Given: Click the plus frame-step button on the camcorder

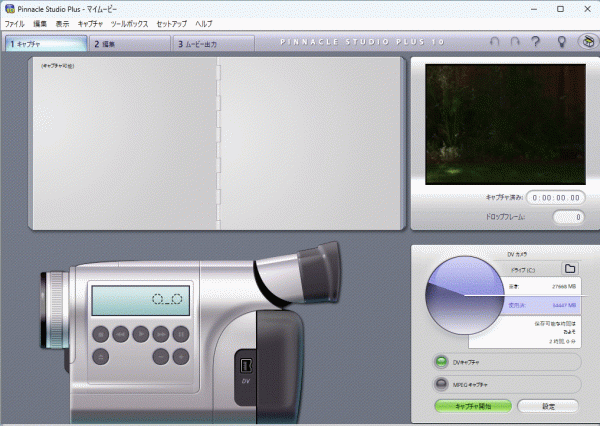Looking at the screenshot, I should (181, 357).
